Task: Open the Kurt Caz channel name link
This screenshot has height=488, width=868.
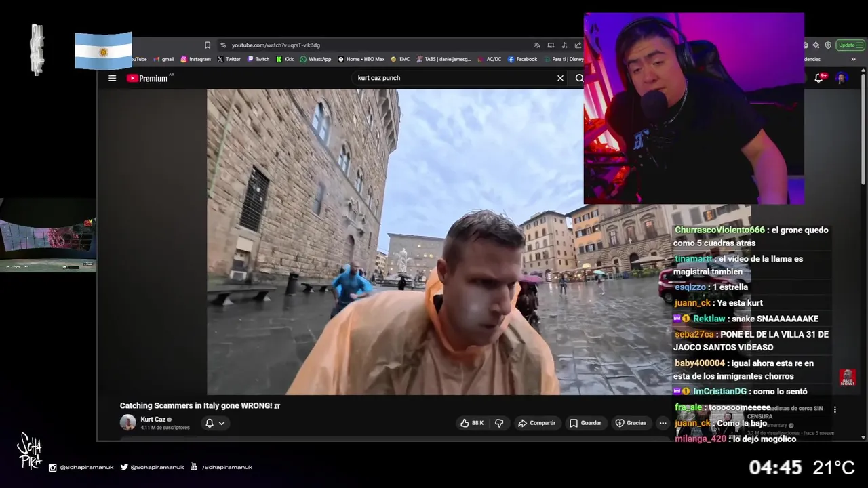Action: pos(153,420)
